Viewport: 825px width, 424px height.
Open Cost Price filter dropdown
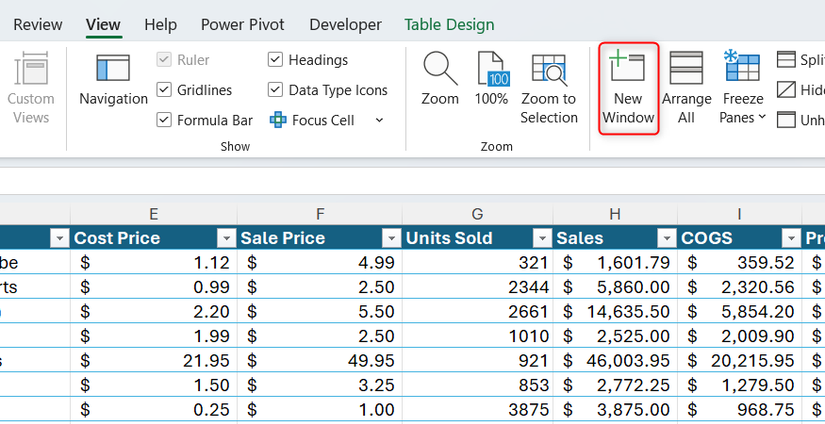(x=226, y=239)
